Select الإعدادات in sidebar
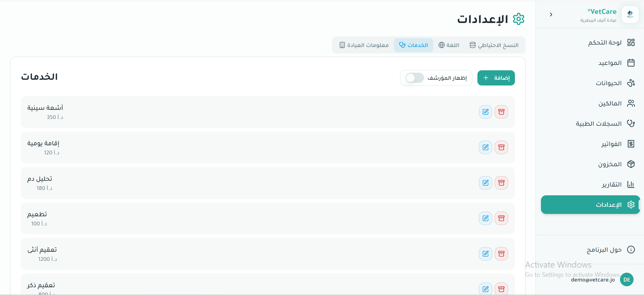 (x=590, y=205)
